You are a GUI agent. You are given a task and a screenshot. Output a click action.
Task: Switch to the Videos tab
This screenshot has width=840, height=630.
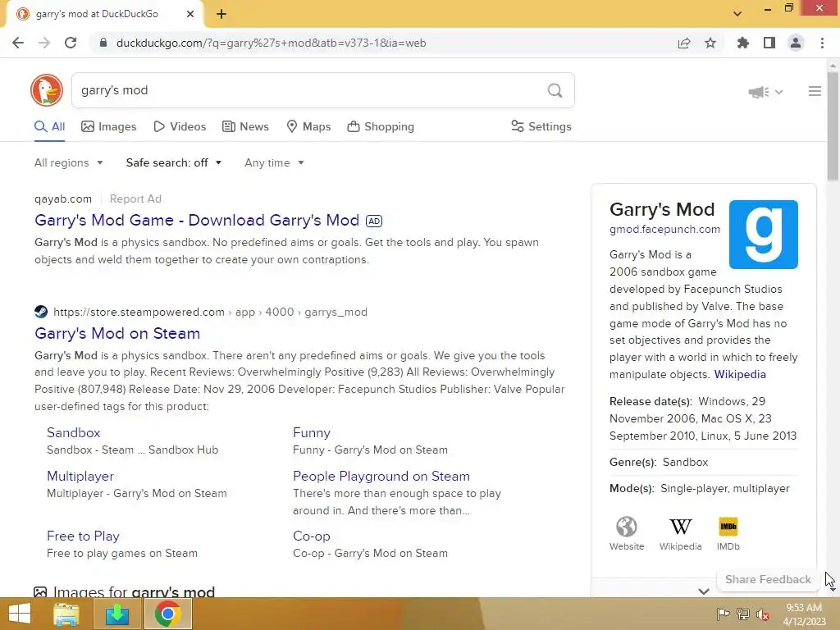(x=180, y=127)
